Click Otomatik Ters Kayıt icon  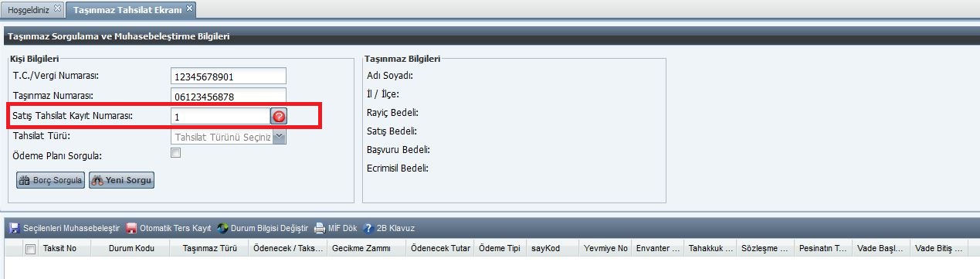[x=131, y=229]
